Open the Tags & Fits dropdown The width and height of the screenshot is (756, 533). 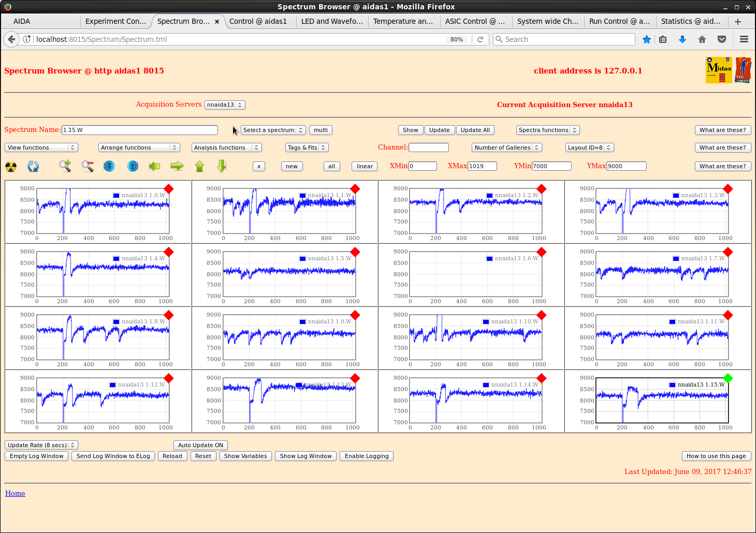click(x=307, y=147)
